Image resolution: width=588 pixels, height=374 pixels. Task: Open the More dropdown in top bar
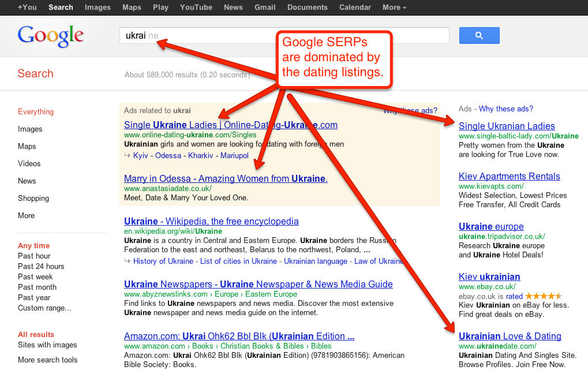(394, 7)
